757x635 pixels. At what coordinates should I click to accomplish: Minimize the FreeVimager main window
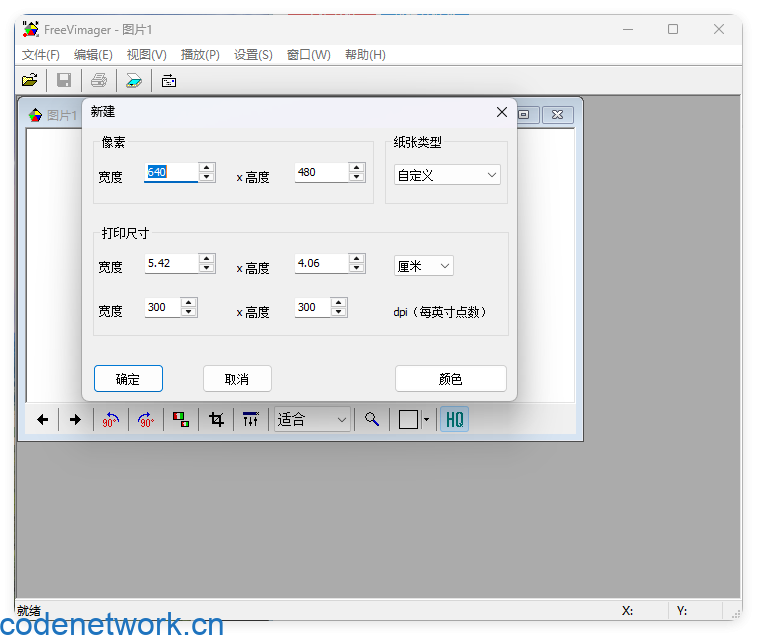[628, 29]
